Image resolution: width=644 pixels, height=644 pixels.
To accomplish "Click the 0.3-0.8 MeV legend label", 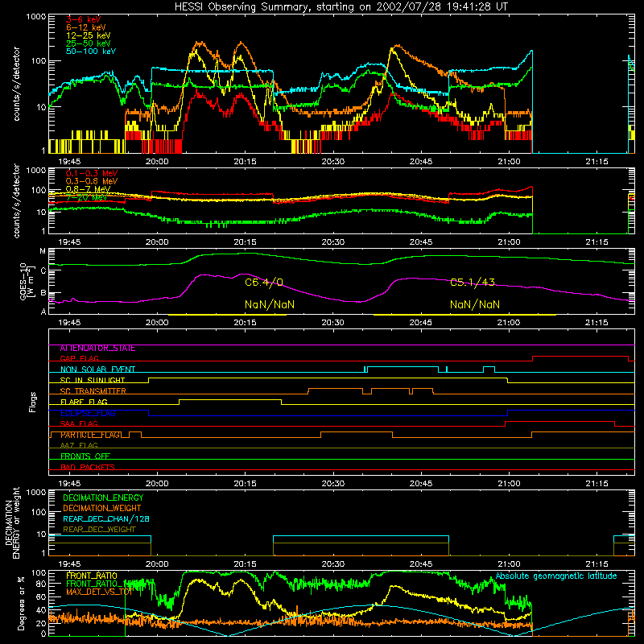I will click(92, 181).
